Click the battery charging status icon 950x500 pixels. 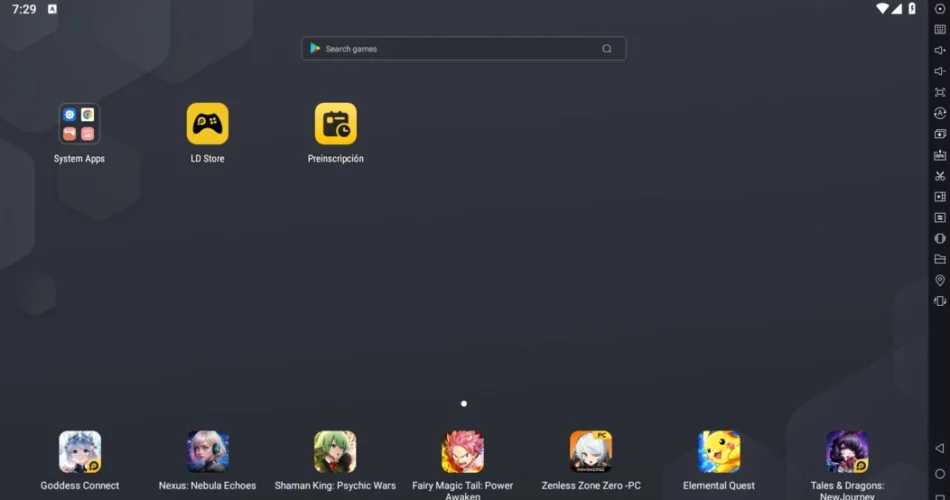tap(912, 8)
